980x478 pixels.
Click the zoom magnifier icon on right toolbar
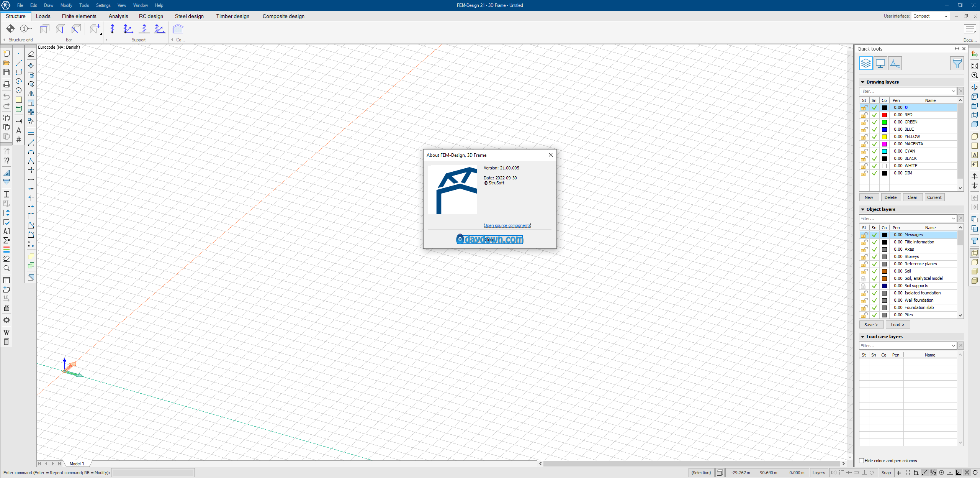[x=975, y=75]
